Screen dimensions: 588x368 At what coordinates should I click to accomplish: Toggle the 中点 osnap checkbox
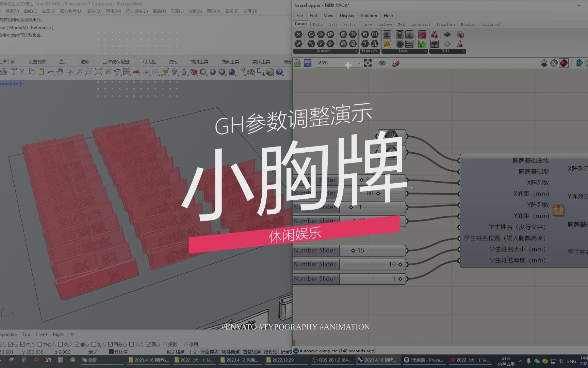coord(23,344)
